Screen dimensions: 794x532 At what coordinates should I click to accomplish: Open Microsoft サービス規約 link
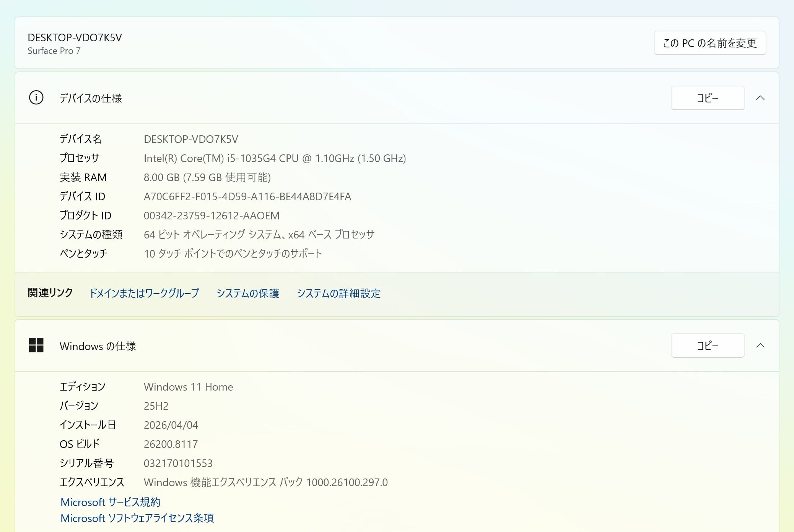point(111,502)
